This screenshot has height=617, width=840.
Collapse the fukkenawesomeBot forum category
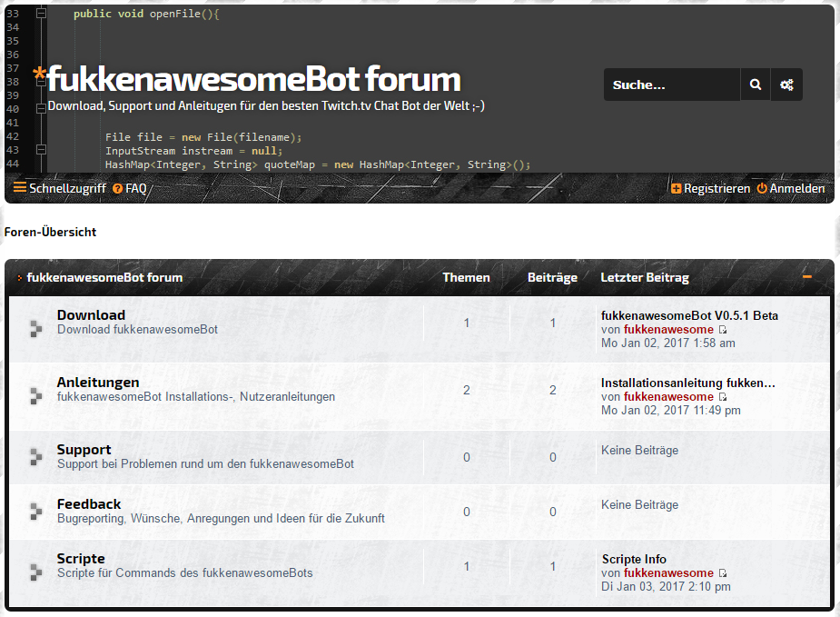[807, 276]
